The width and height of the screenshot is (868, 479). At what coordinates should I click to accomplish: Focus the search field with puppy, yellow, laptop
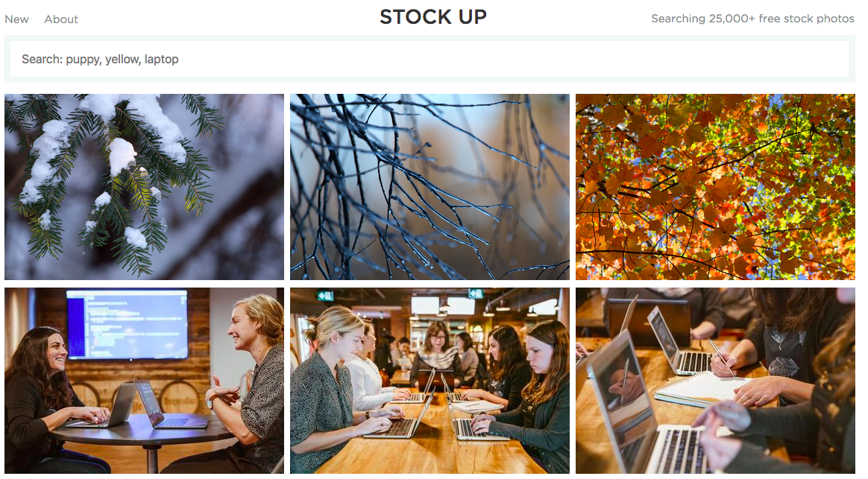430,59
